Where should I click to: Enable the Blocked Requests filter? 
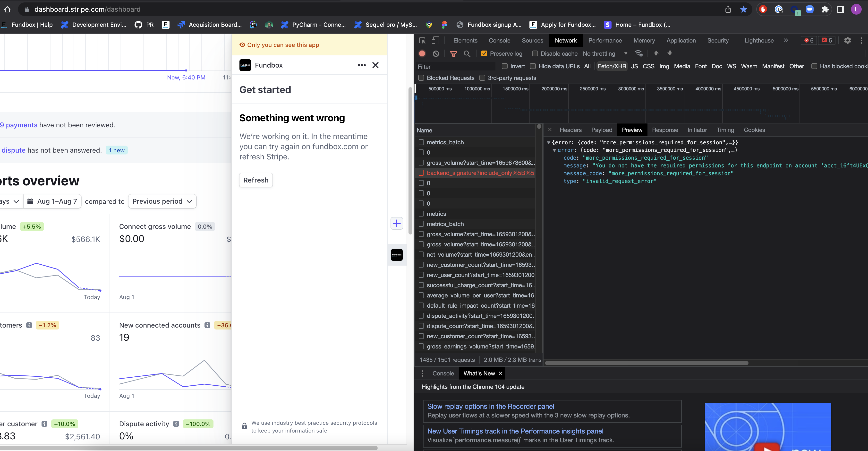click(421, 78)
